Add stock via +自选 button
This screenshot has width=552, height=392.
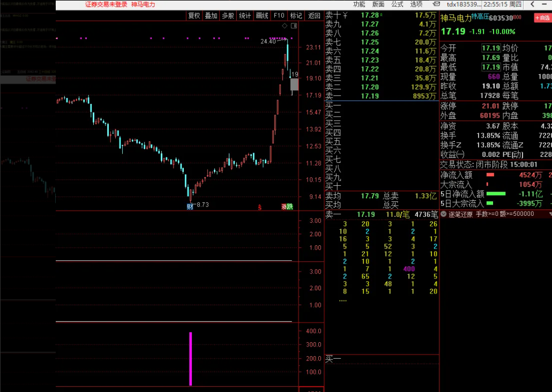[542, 18]
